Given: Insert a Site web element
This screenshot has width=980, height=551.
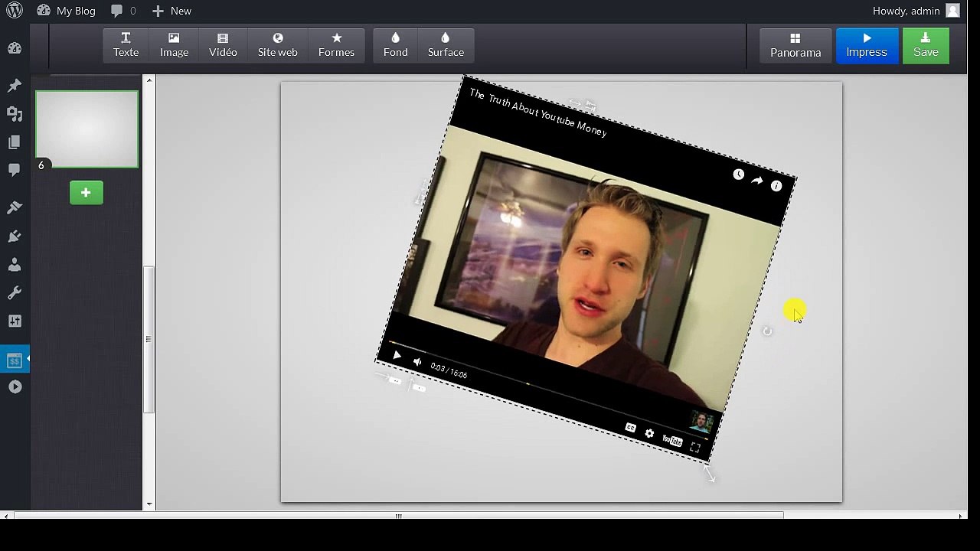Looking at the screenshot, I should coord(277,45).
